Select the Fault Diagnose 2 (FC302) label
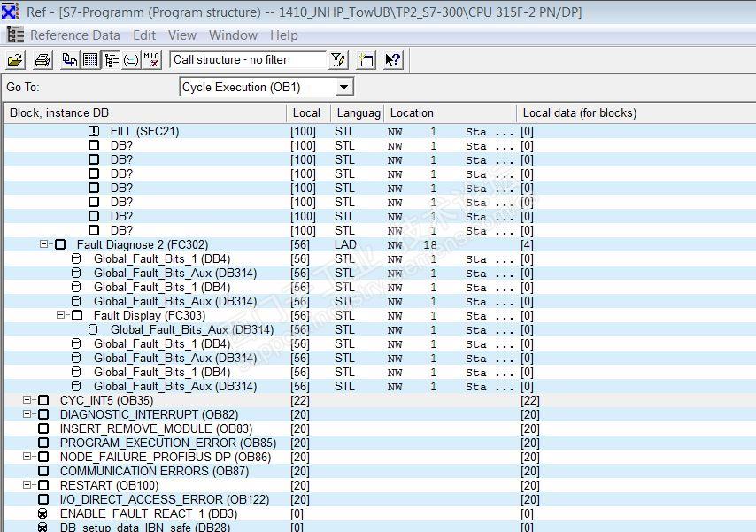The height and width of the screenshot is (532, 756). (143, 244)
